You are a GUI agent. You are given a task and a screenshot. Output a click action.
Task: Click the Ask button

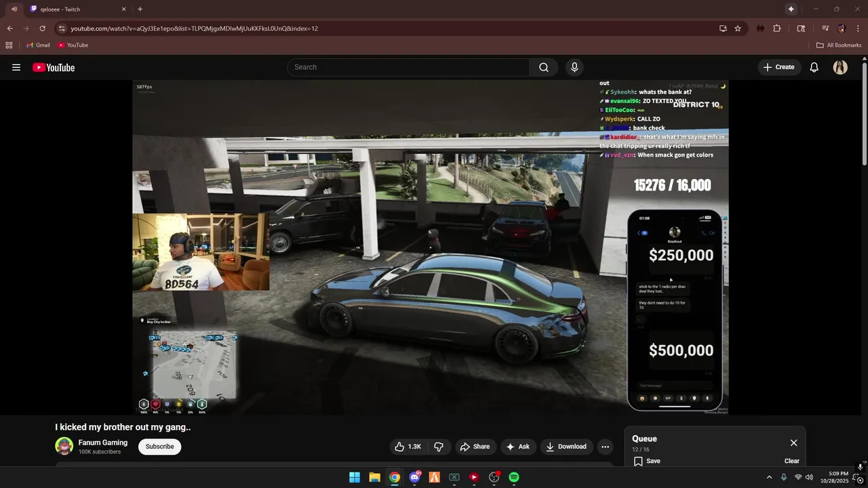(x=517, y=447)
